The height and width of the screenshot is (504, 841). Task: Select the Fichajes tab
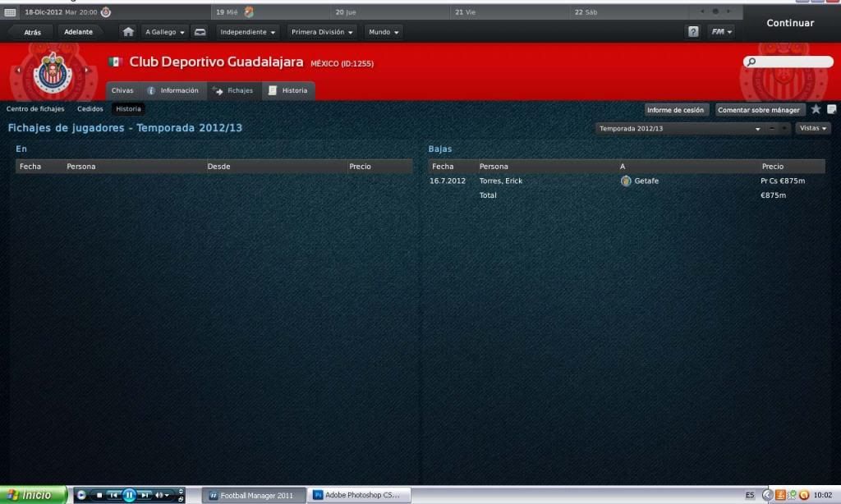234,90
